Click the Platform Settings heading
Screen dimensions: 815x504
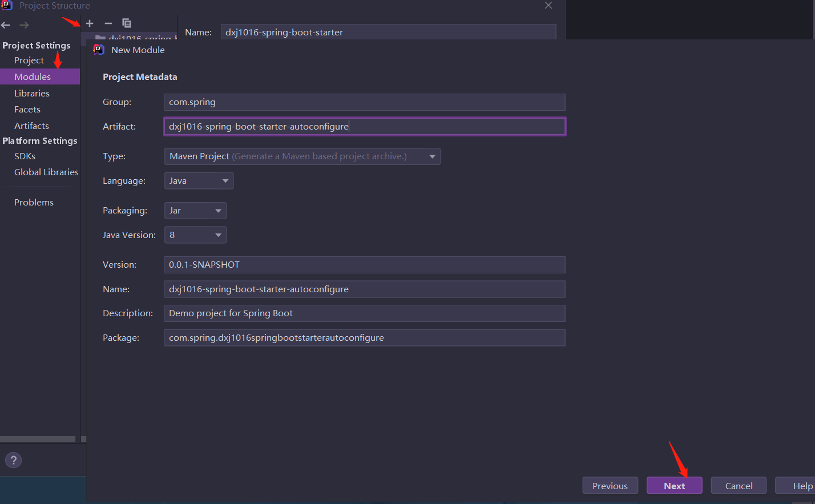coord(40,140)
